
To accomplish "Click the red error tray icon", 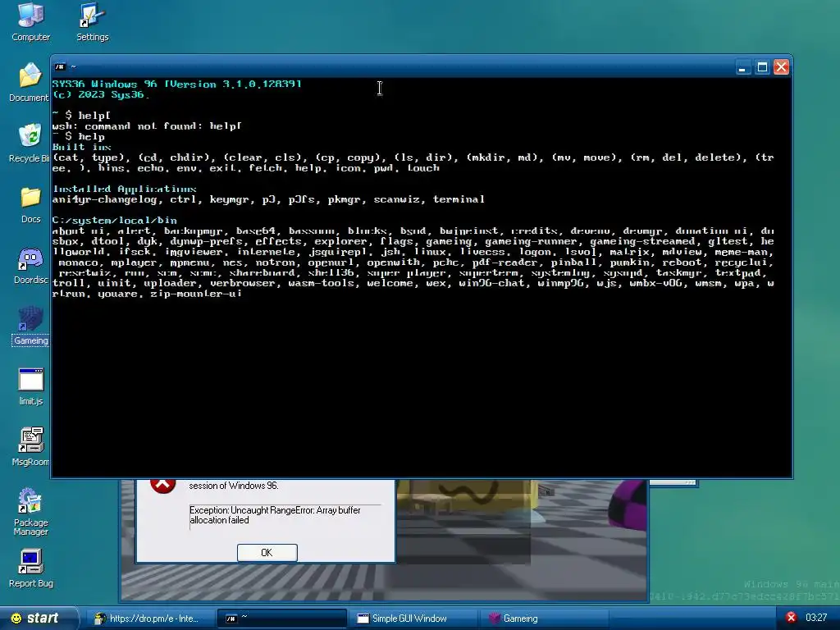I will [791, 618].
